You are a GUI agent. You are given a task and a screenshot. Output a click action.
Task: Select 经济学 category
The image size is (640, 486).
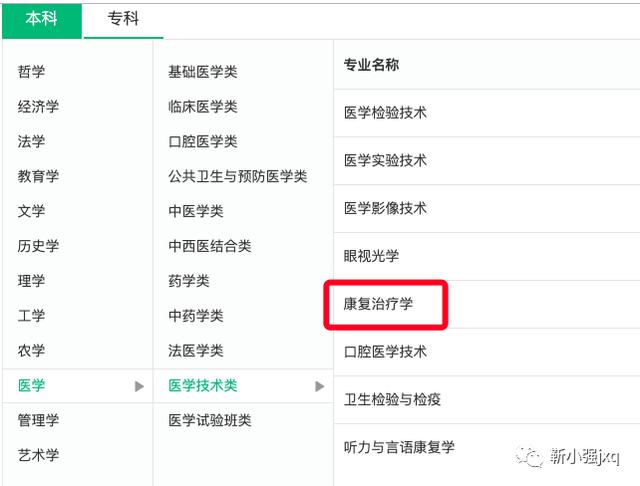point(38,107)
